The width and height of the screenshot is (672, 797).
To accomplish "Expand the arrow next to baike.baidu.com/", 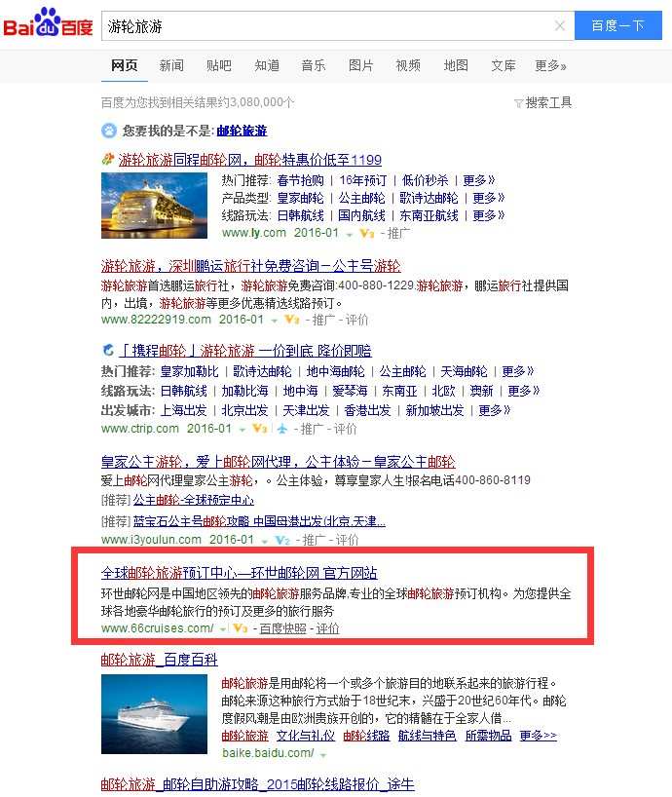I will 323,755.
